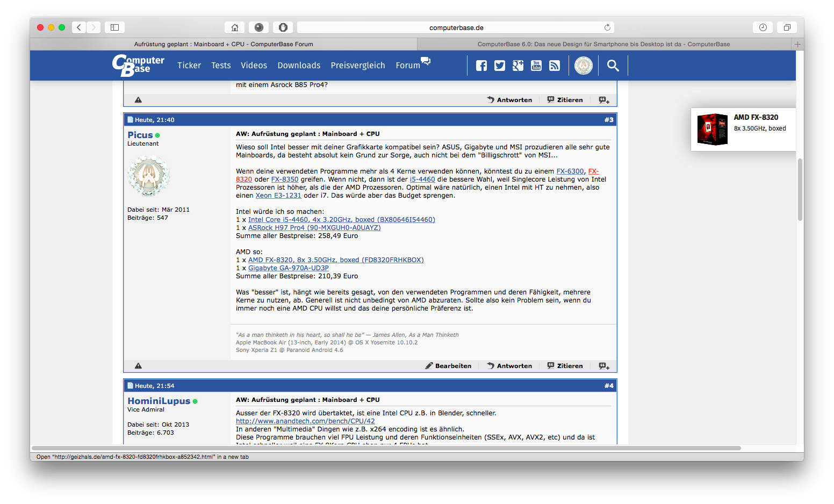This screenshot has width=834, height=504.
Task: Click Zitieren on post #3
Action: pos(565,366)
